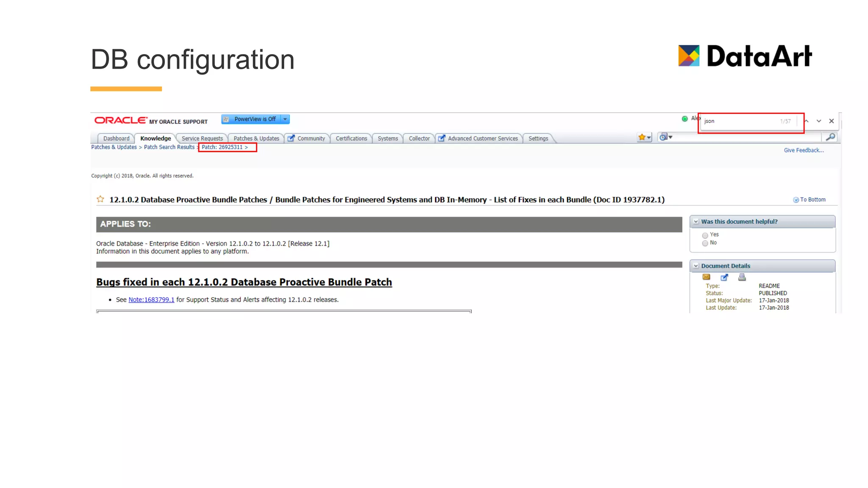868x488 pixels.
Task: Click the green online status indicator
Action: tap(684, 119)
